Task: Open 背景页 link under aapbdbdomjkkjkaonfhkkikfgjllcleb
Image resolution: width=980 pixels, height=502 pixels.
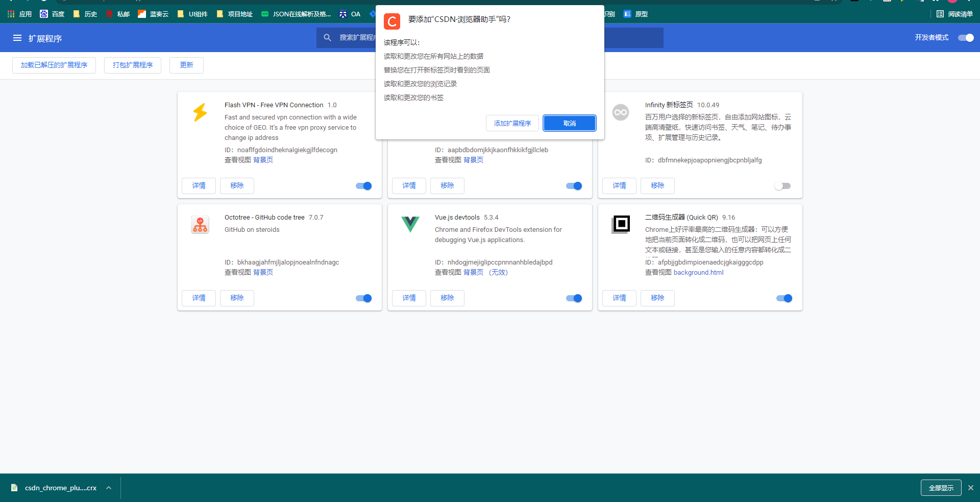Action: pyautogui.click(x=473, y=160)
